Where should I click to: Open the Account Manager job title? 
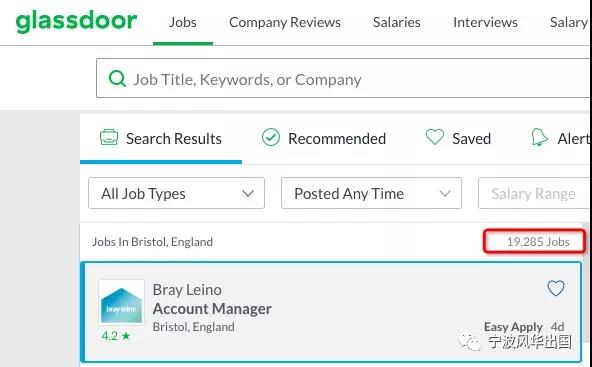[x=212, y=309]
